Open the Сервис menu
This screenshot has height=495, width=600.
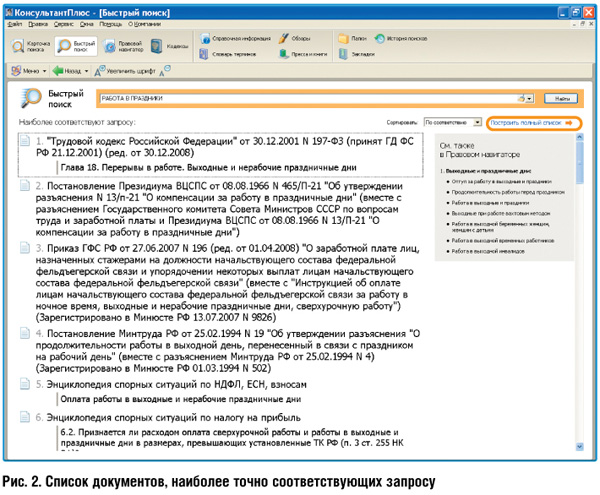64,24
